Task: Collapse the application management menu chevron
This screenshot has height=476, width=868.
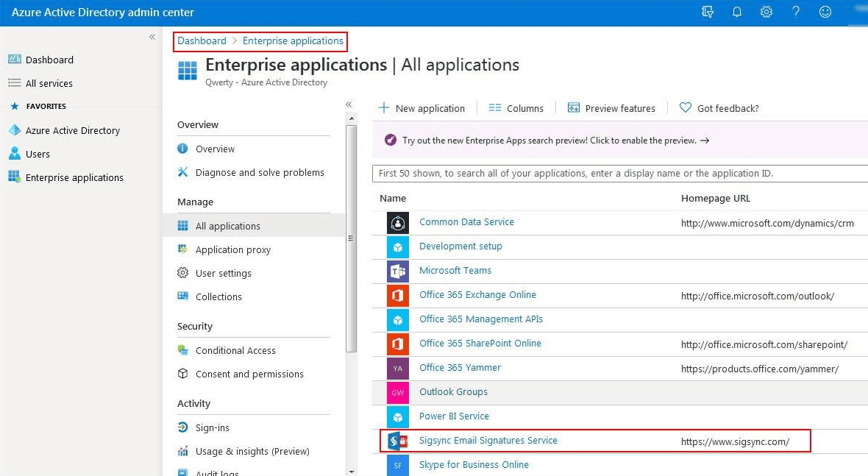Action: pyautogui.click(x=349, y=104)
